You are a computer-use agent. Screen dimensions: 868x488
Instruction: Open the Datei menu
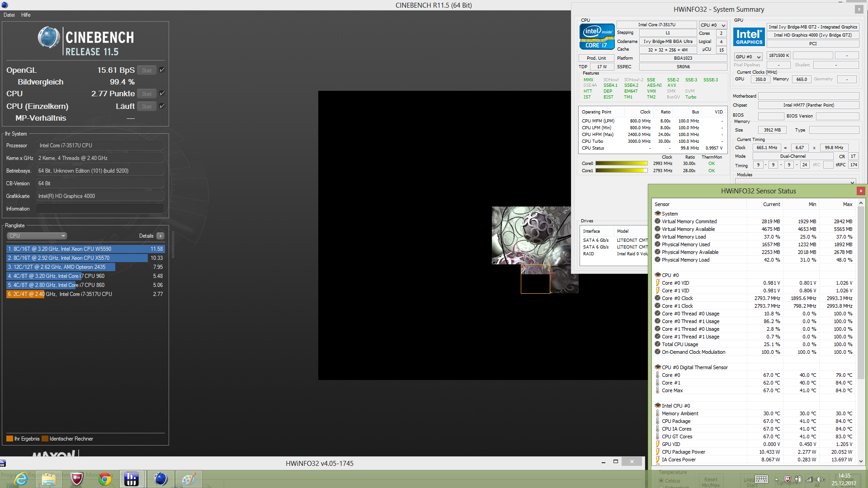9,15
